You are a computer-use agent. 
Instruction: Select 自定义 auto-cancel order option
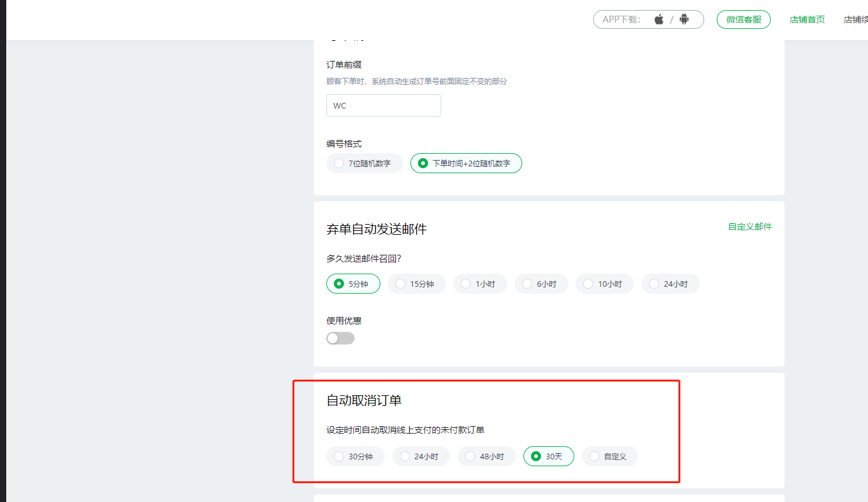(609, 456)
